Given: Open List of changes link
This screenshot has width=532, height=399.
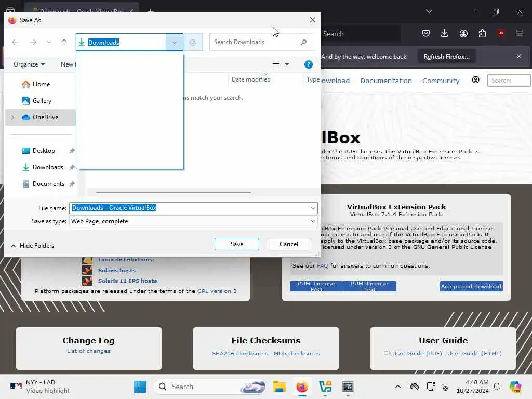Looking at the screenshot, I should point(88,351).
